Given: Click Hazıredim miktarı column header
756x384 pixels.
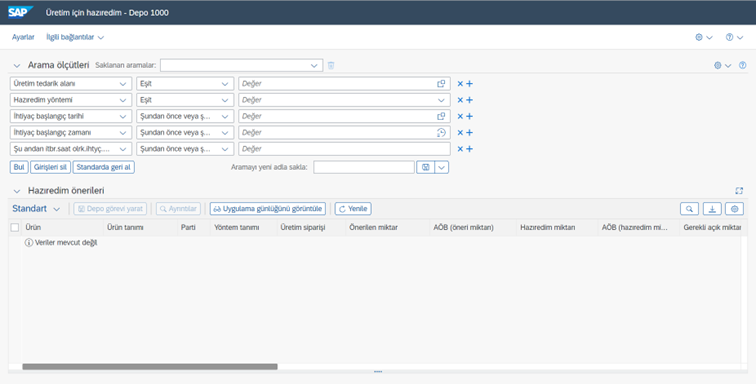Looking at the screenshot, I should coord(557,227).
